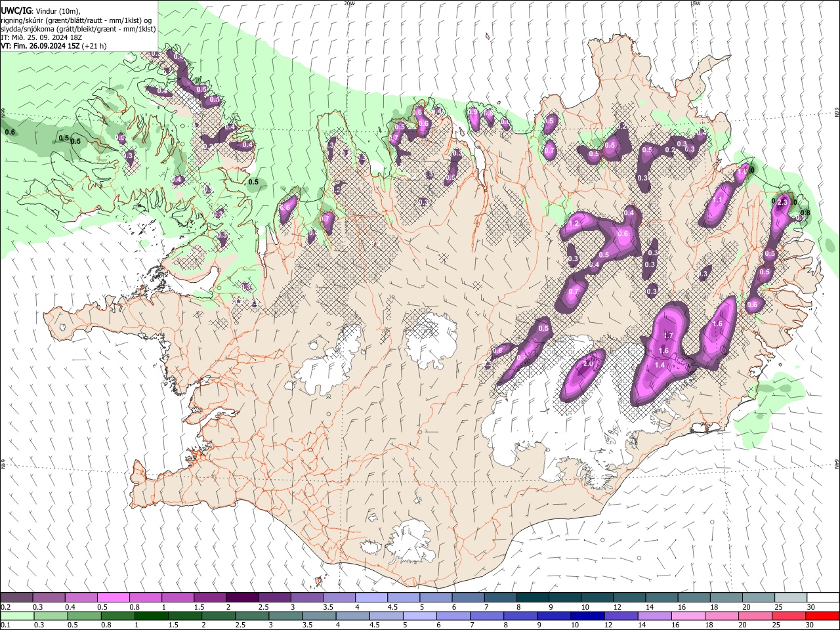
Task: Pick upper legend swatch between 6 and 7
Action: coord(467,598)
